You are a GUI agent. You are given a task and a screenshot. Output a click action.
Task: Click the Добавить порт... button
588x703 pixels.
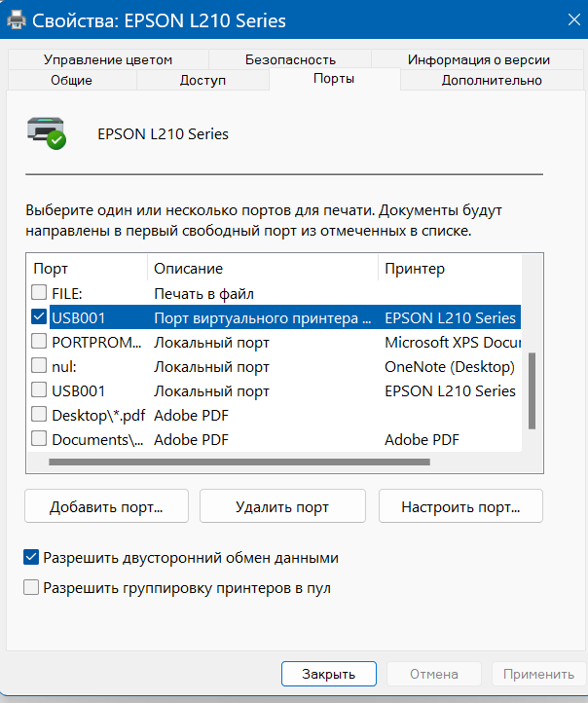(107, 506)
